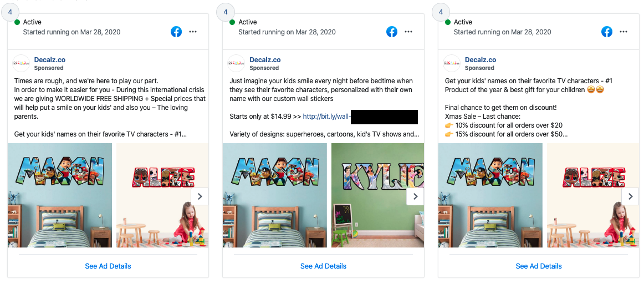Advance carousel arrow in 'Times are rough' ad
This screenshot has height=283, width=644.
(x=200, y=196)
